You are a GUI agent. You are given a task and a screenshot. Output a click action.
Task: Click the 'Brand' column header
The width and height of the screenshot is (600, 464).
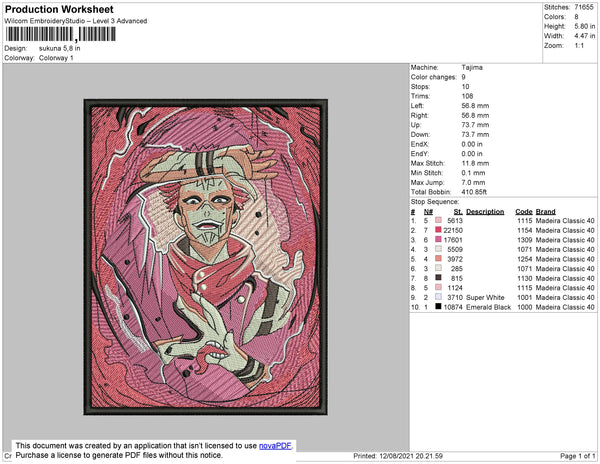tap(545, 212)
